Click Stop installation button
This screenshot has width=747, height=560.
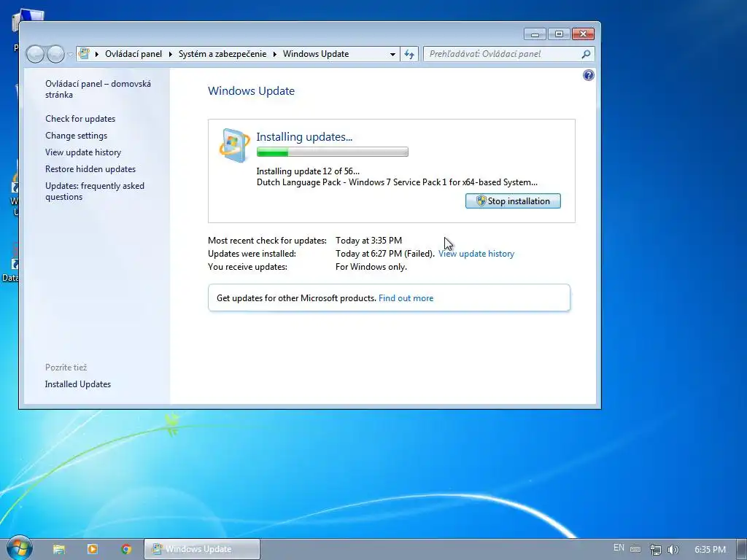[513, 201]
